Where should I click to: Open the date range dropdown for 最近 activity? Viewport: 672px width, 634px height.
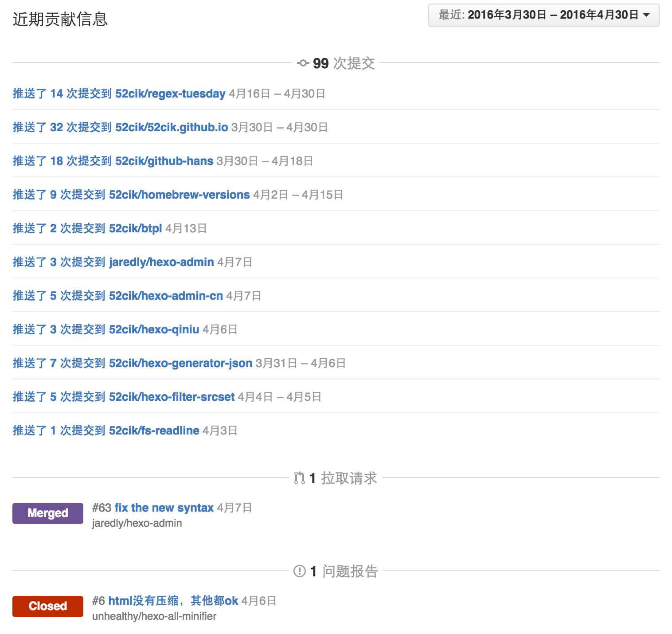pyautogui.click(x=543, y=15)
